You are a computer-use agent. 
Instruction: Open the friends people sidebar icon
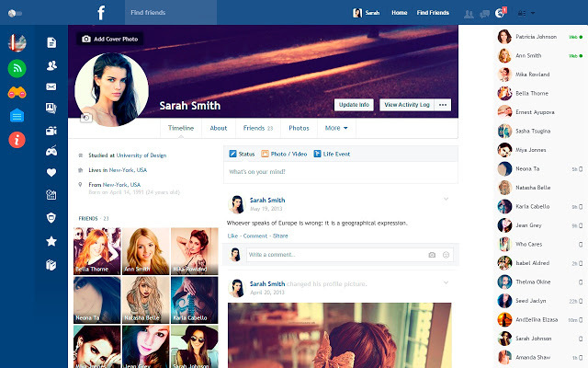coord(51,65)
